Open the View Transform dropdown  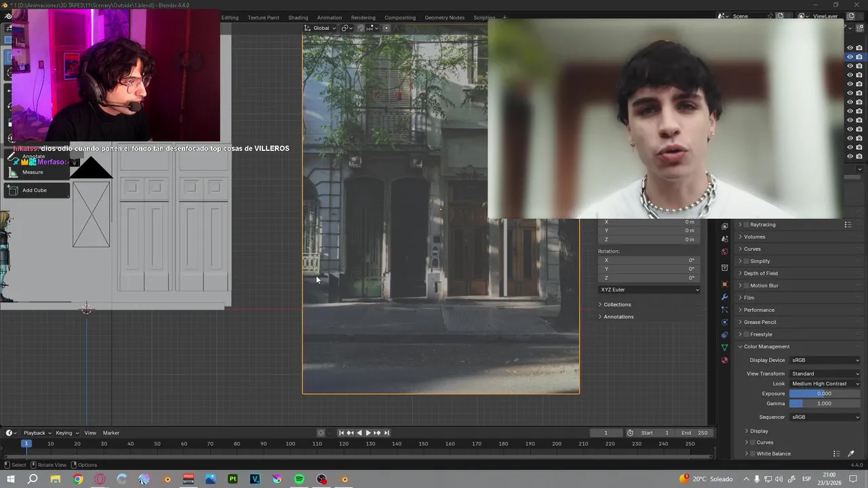point(825,373)
